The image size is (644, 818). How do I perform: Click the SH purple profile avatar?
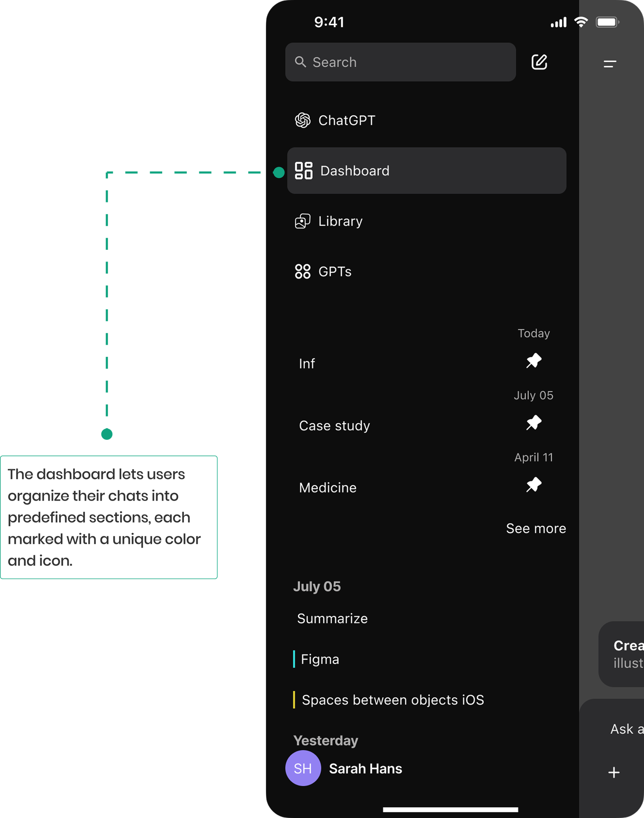(x=303, y=768)
